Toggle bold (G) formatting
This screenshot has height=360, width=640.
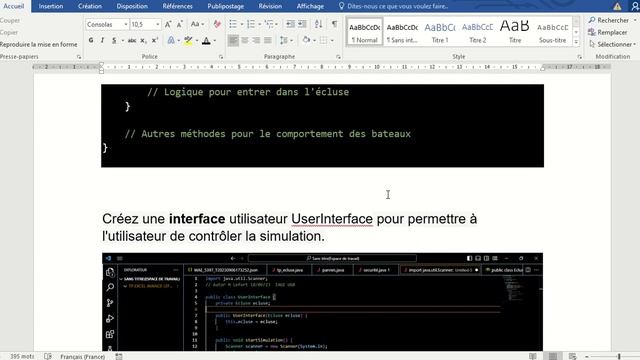point(91,40)
